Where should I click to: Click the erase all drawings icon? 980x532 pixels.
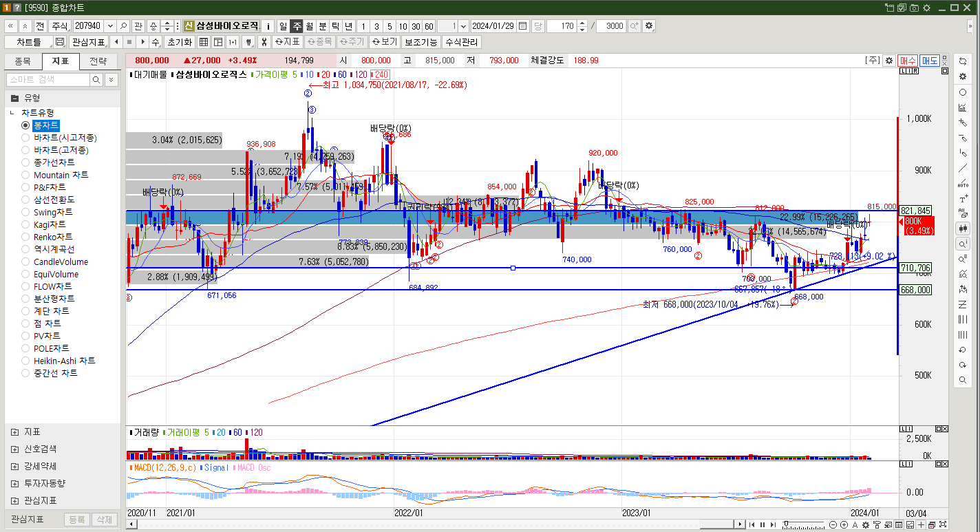pos(962,214)
